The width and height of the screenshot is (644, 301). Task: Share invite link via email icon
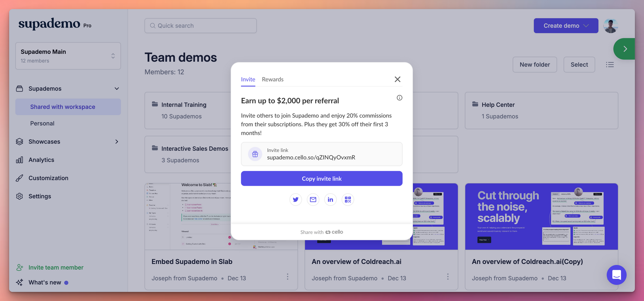313,200
